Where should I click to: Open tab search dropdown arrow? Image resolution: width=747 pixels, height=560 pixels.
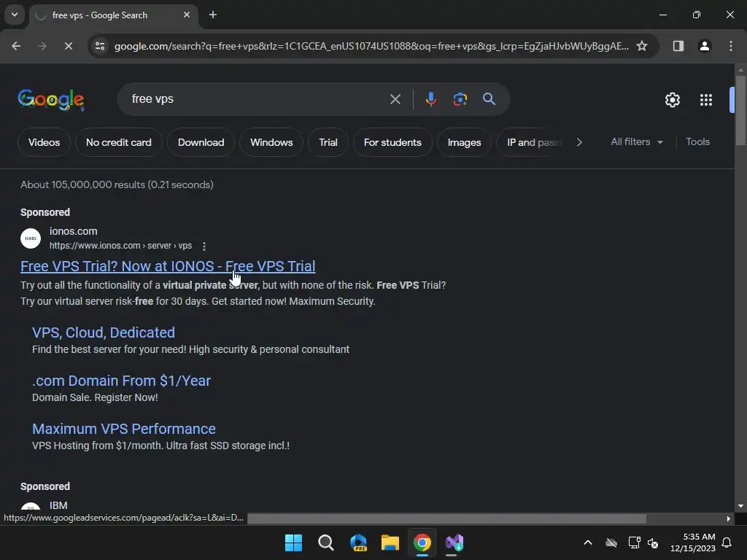(15, 15)
